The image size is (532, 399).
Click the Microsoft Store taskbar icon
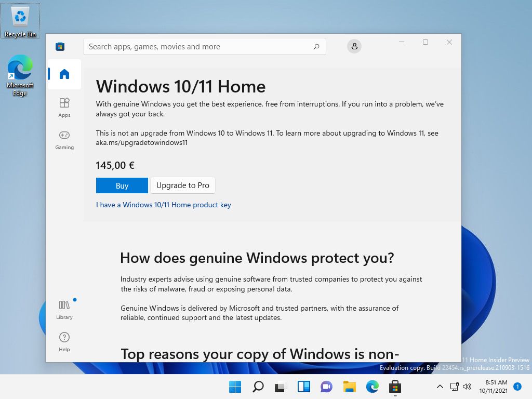pyautogui.click(x=395, y=387)
